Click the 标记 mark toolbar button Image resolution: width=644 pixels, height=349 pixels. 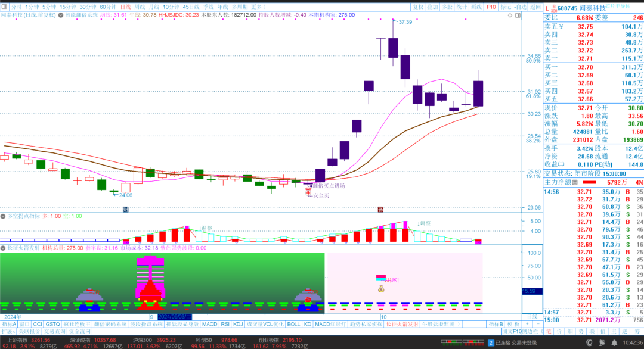point(506,7)
